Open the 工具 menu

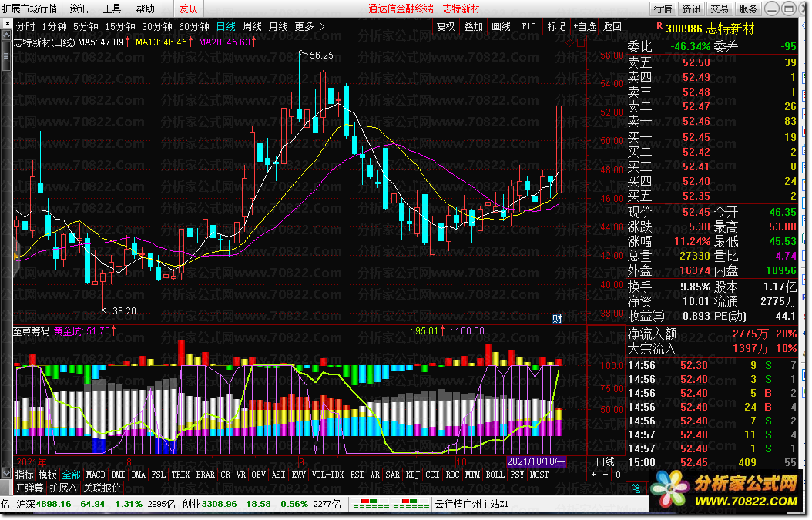(112, 8)
